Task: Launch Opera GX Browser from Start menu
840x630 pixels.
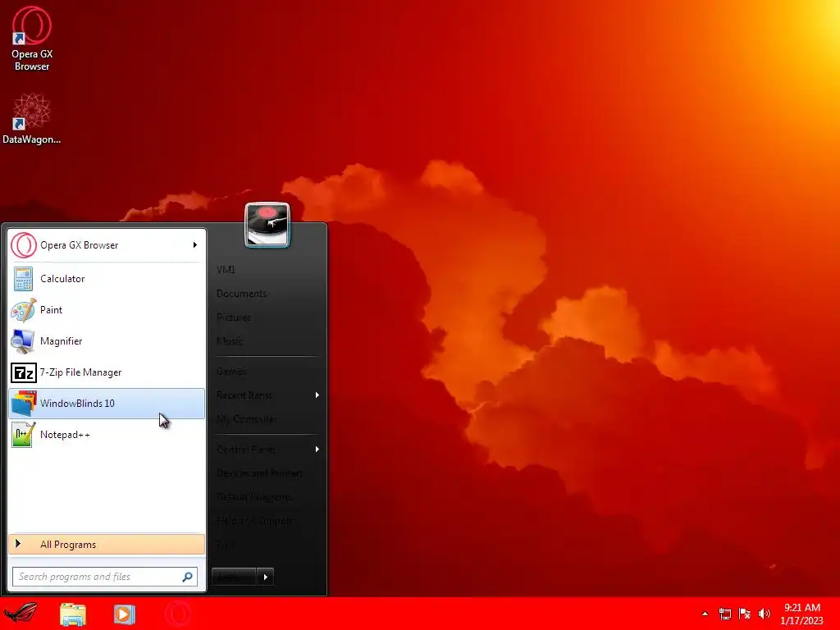Action: 107,245
